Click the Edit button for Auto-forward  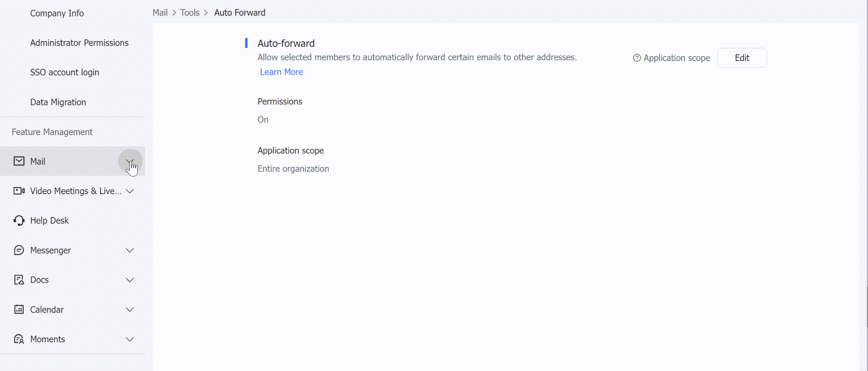point(742,58)
